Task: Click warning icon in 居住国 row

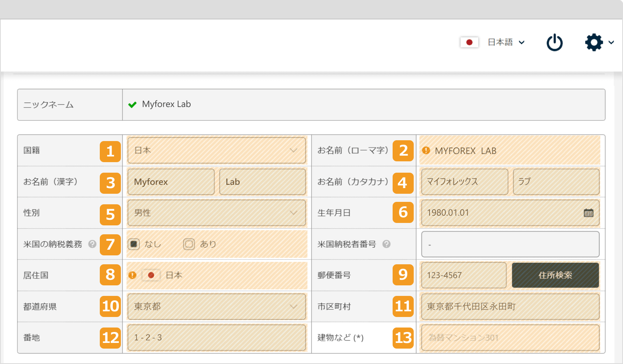Action: pos(132,275)
